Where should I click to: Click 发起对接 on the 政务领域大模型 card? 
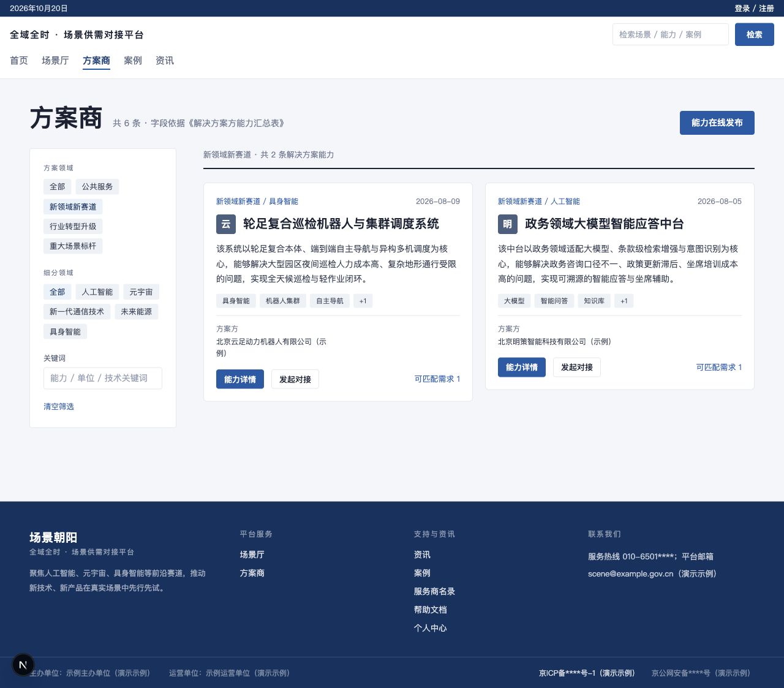577,368
